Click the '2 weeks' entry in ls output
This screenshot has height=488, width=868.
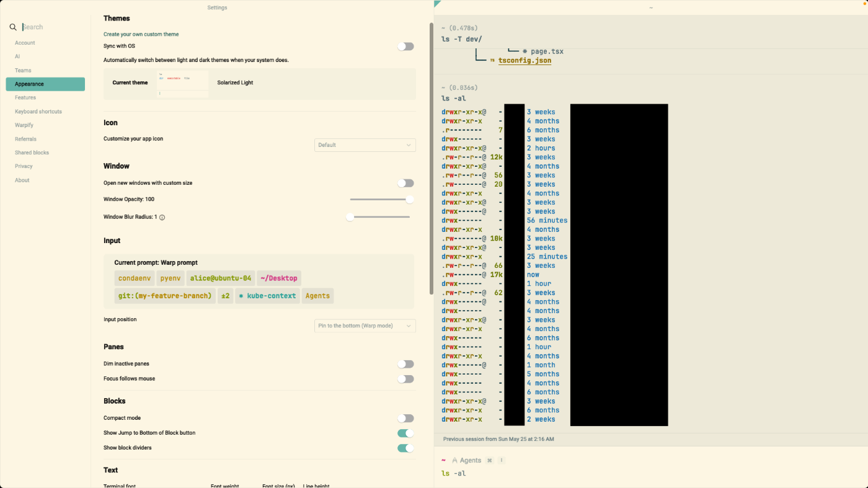541,419
